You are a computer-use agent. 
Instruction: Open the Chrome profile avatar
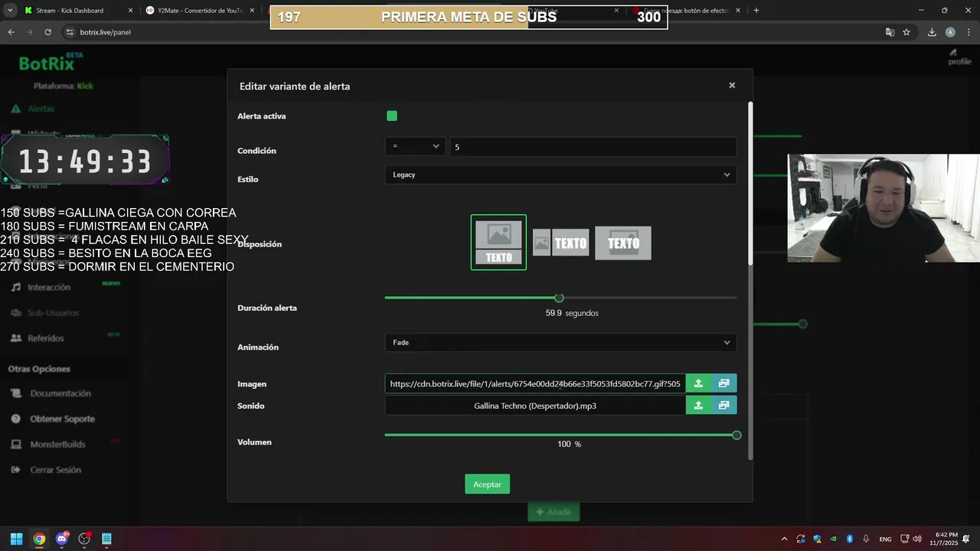point(950,32)
